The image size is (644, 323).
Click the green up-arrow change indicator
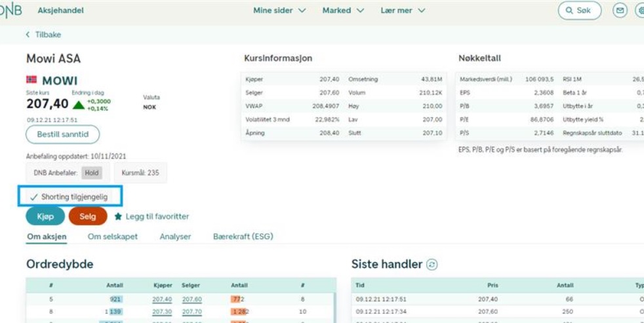(x=79, y=105)
